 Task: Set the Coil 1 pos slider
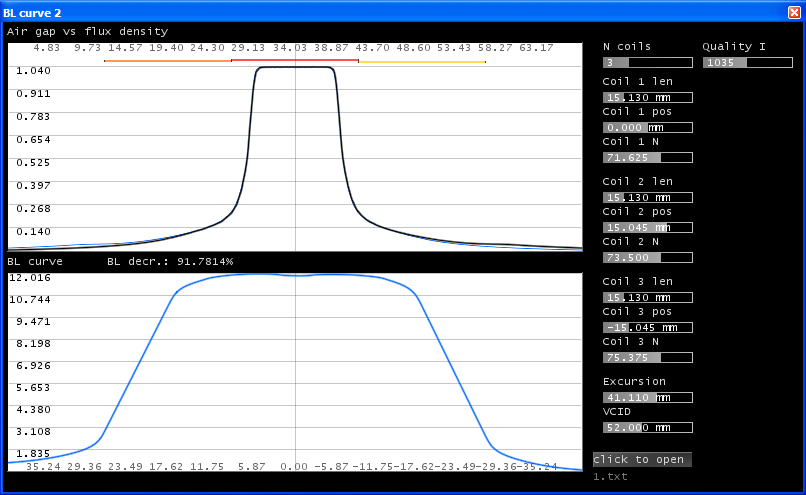[x=648, y=127]
